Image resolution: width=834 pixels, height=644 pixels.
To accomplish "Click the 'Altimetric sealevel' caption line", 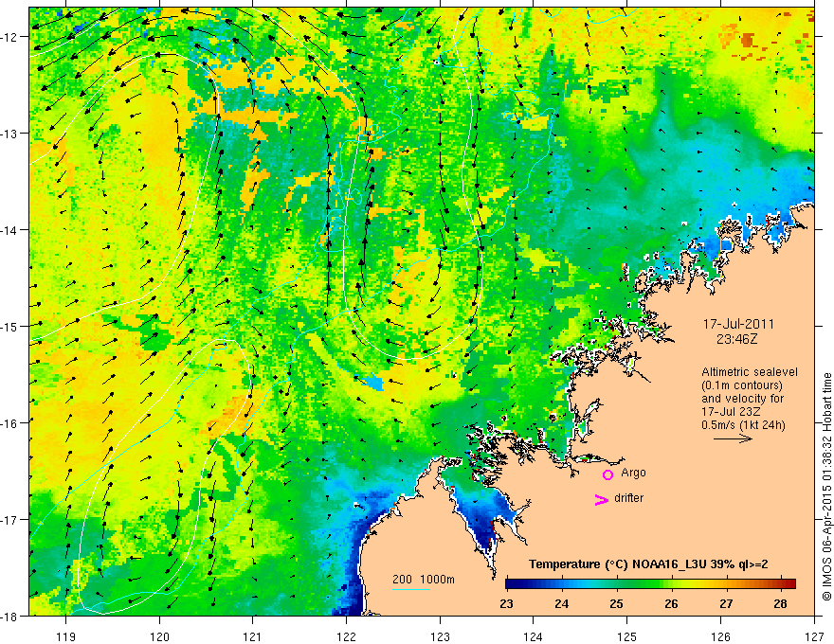I will [x=750, y=372].
